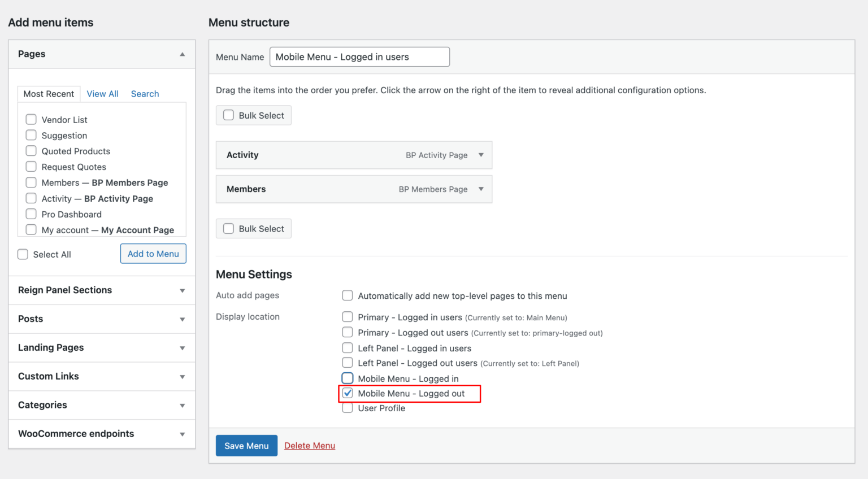
Task: Enable the User Profile display location
Action: pyautogui.click(x=347, y=407)
